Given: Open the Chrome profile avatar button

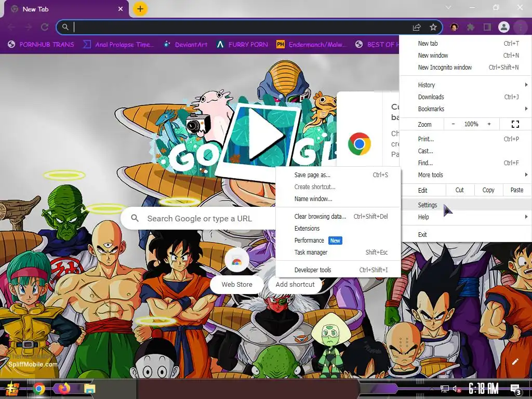Looking at the screenshot, I should [x=504, y=27].
